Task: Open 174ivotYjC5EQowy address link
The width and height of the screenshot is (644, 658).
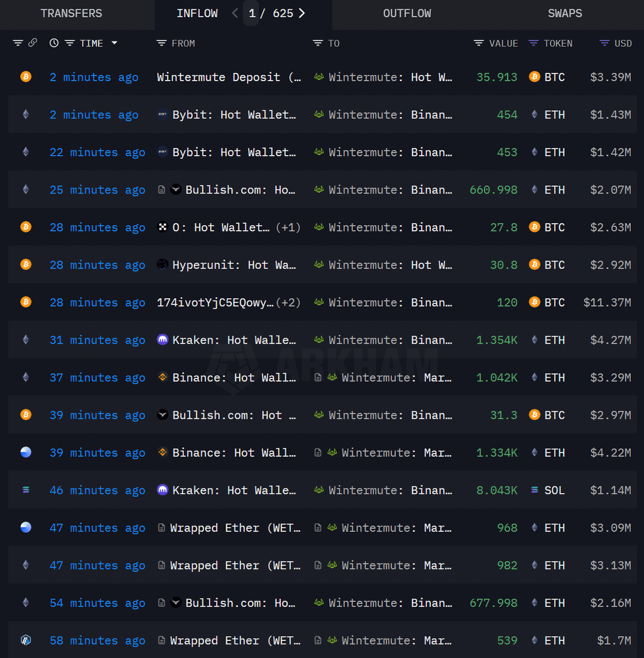Action: pos(215,303)
